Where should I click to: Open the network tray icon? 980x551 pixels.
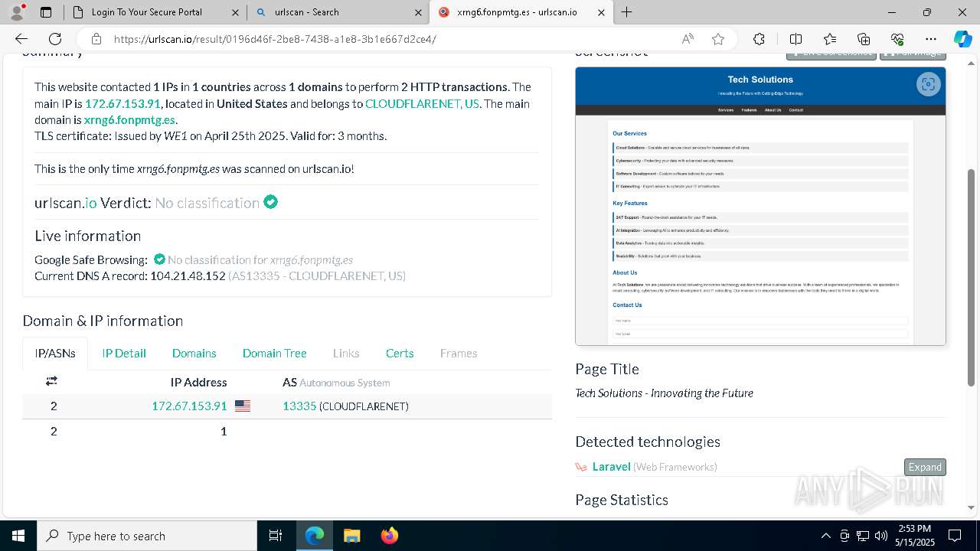point(863,536)
